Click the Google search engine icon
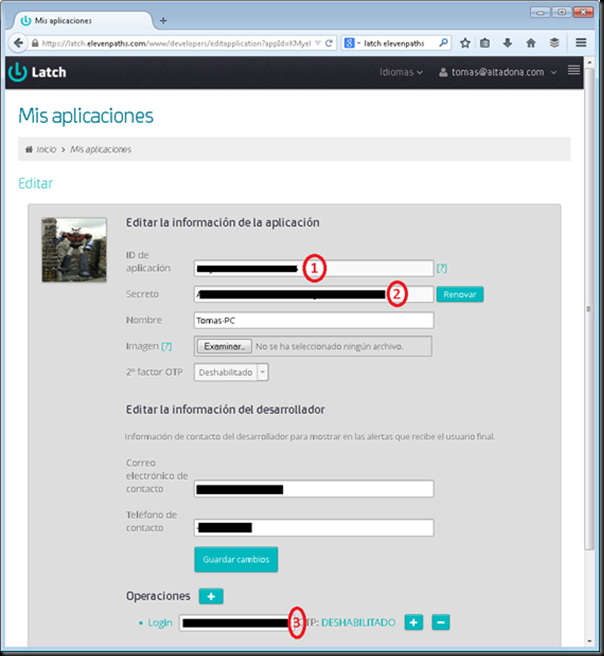Image resolution: width=604 pixels, height=656 pixels. [x=349, y=43]
